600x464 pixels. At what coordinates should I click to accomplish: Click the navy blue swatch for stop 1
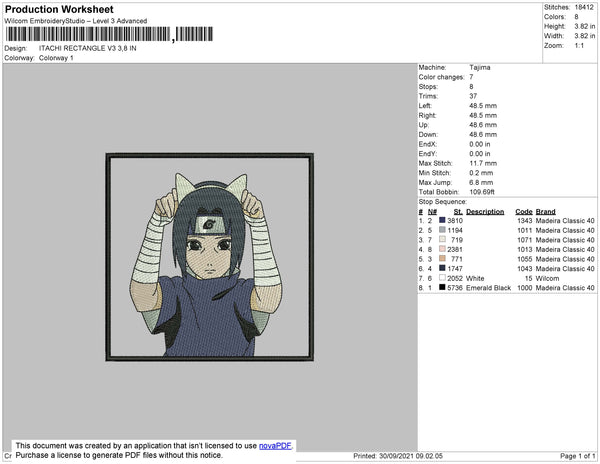442,220
